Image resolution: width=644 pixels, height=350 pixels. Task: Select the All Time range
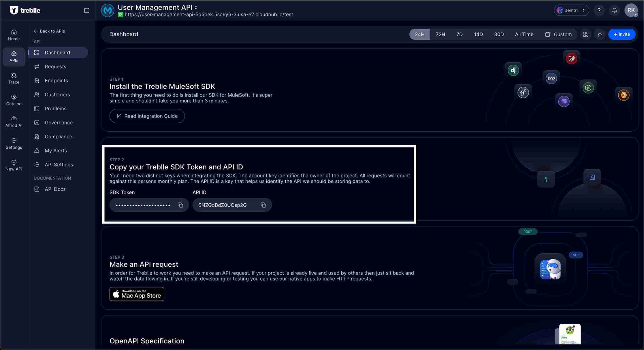[x=524, y=34]
